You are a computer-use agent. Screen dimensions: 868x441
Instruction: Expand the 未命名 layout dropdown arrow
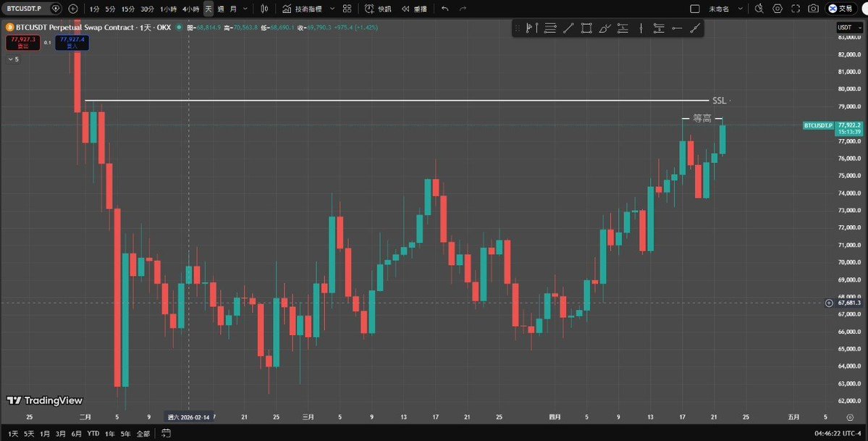pos(741,9)
